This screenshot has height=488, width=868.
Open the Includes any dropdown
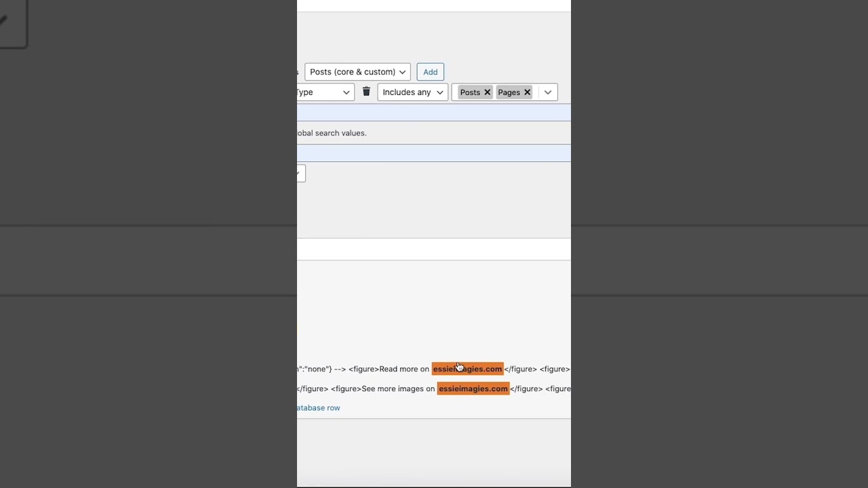(x=412, y=92)
